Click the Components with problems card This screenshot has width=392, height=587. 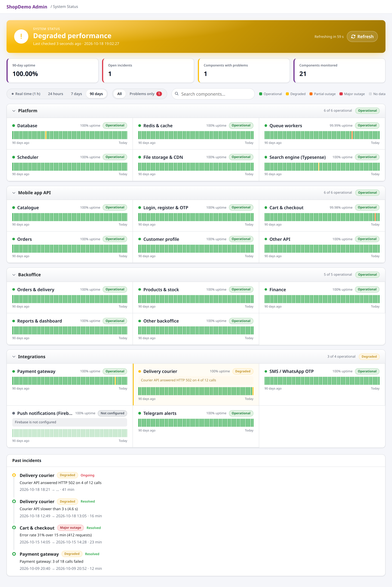coord(244,71)
